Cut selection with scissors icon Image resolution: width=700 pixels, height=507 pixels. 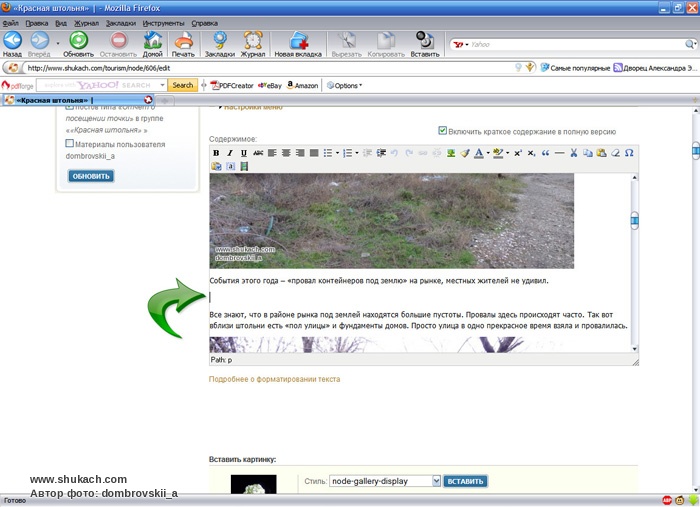[x=574, y=153]
